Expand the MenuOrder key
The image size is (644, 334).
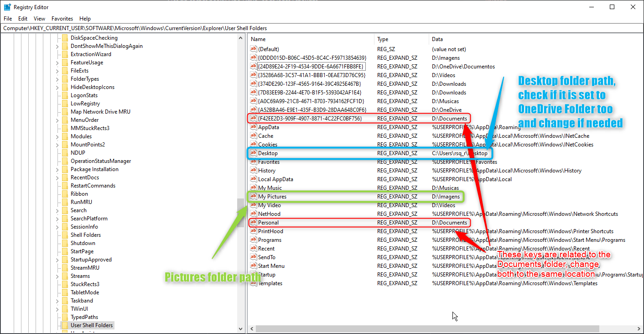(57, 120)
